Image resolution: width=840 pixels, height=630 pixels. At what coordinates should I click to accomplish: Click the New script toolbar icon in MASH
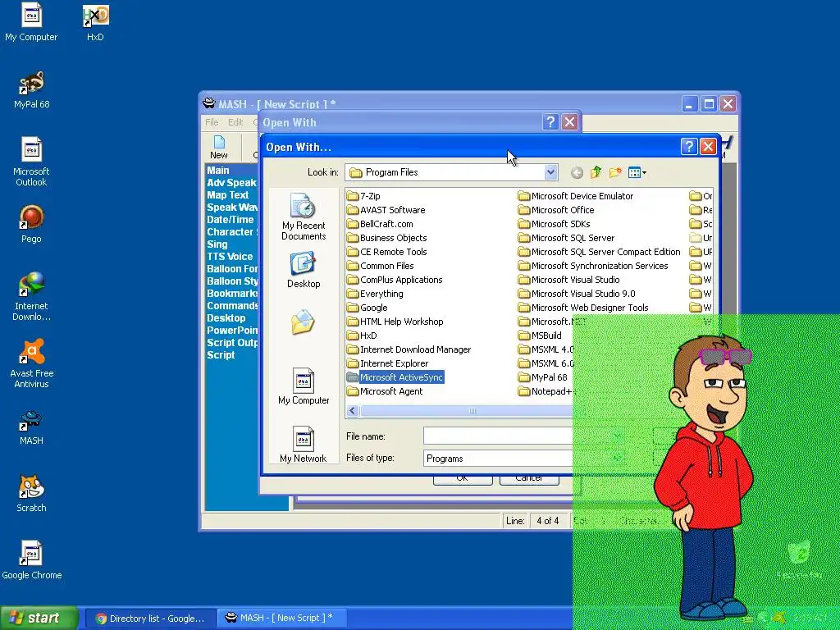(x=218, y=148)
